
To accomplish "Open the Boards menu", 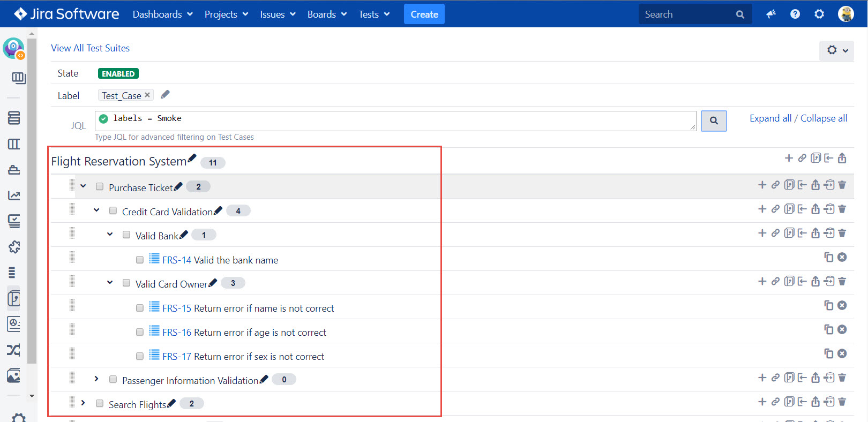I will (327, 14).
